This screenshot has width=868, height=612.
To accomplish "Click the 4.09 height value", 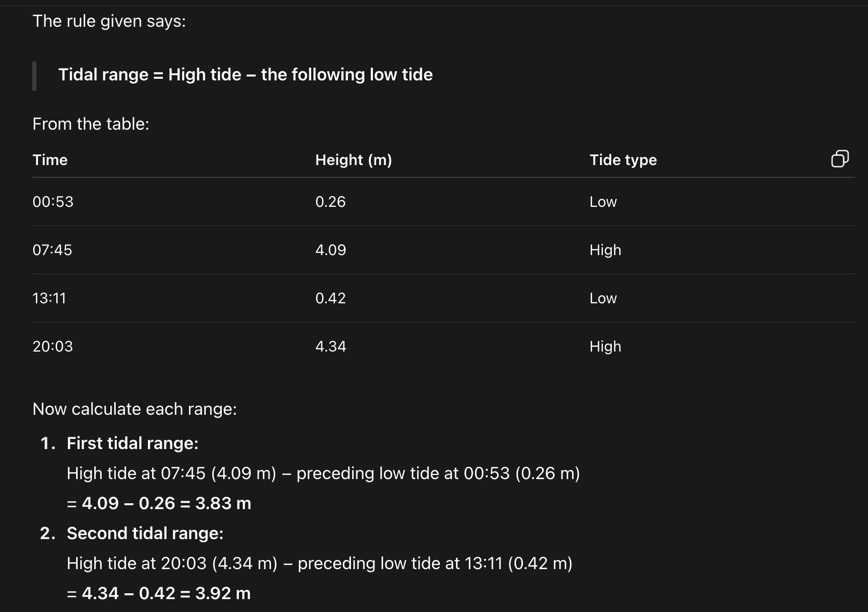I will (x=331, y=250).
